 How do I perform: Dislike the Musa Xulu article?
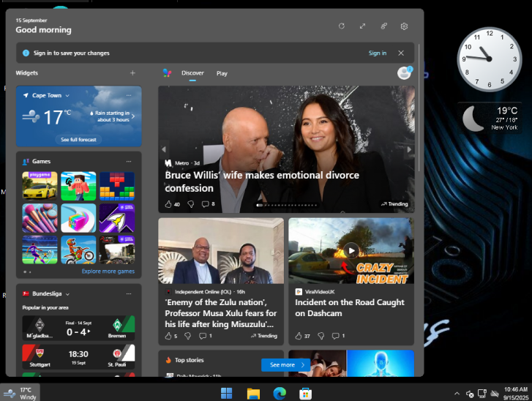click(187, 336)
